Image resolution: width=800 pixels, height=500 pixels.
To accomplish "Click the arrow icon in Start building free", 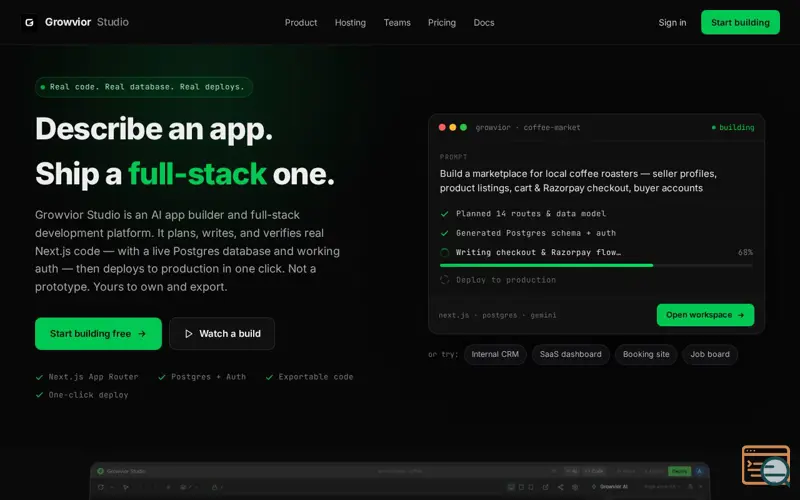I will click(142, 334).
